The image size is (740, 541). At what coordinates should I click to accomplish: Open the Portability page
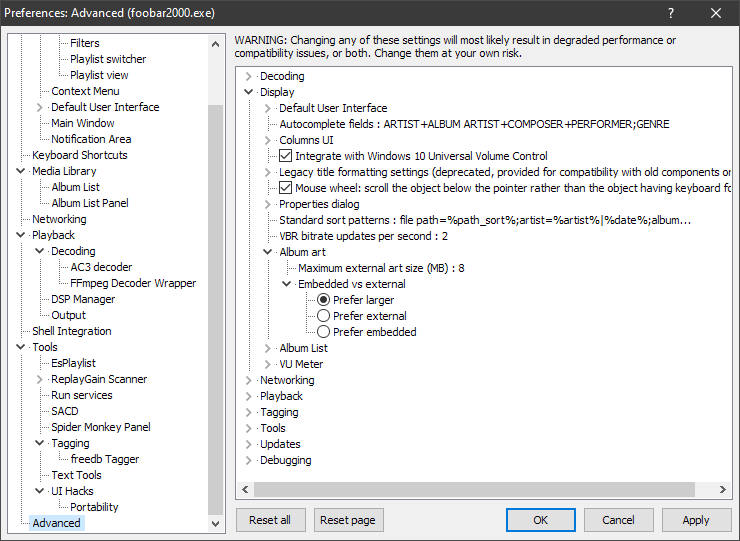[94, 507]
